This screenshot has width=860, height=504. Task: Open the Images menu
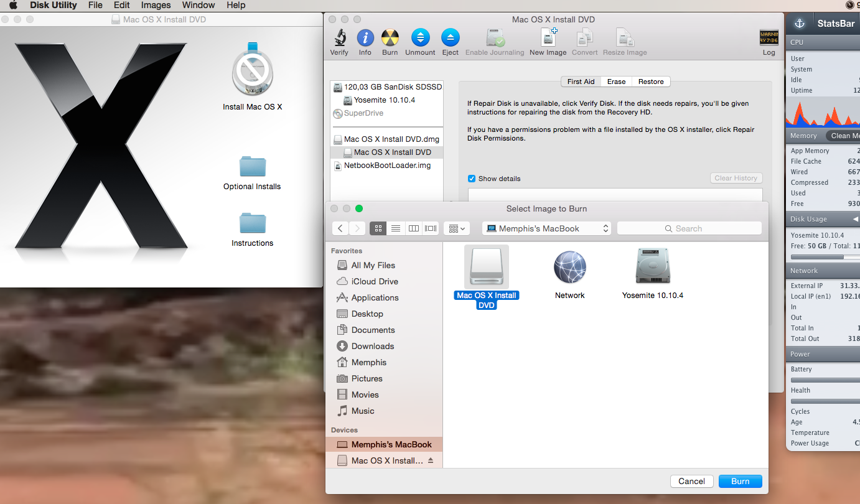(x=156, y=5)
